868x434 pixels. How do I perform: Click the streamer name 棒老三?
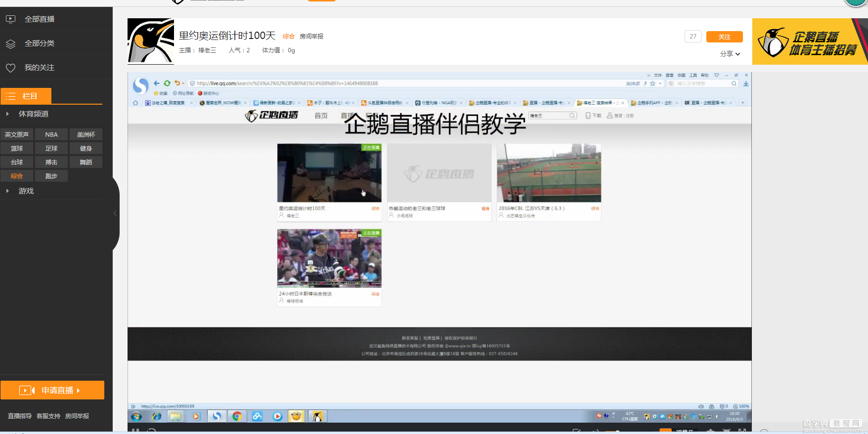click(x=208, y=50)
